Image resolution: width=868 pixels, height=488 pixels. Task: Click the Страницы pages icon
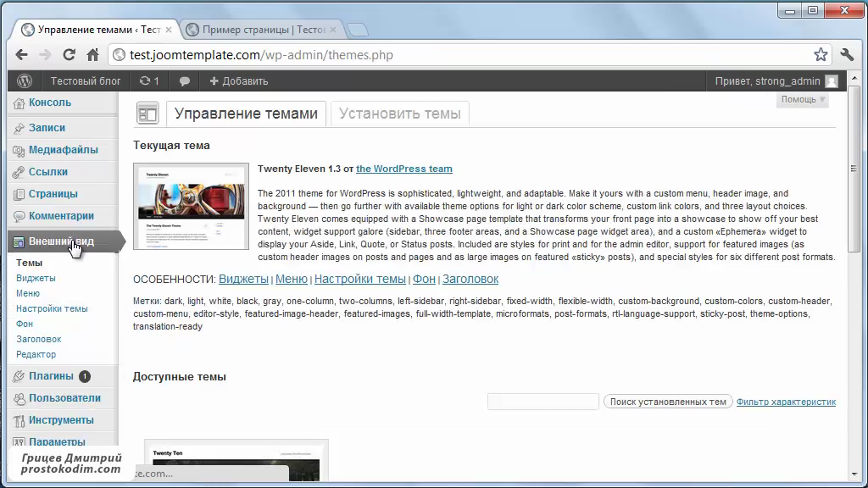click(x=19, y=194)
